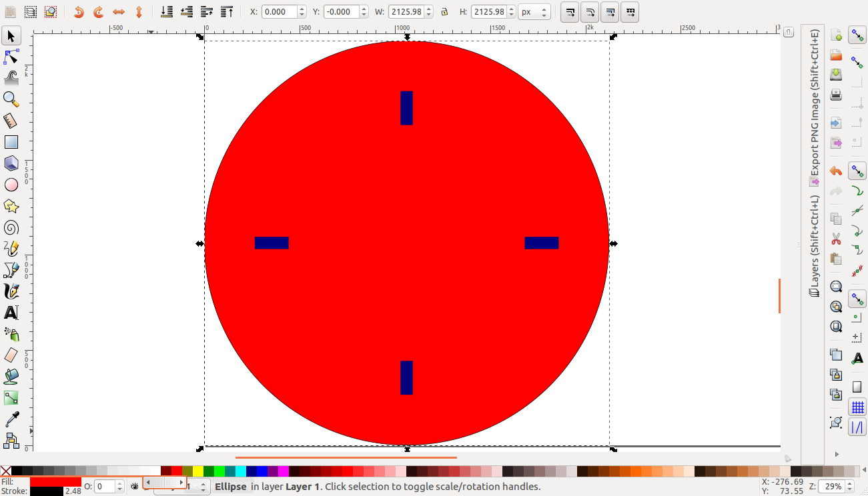Pick the Measure ruler tool
Viewport: 868px width, 496px height.
11,121
